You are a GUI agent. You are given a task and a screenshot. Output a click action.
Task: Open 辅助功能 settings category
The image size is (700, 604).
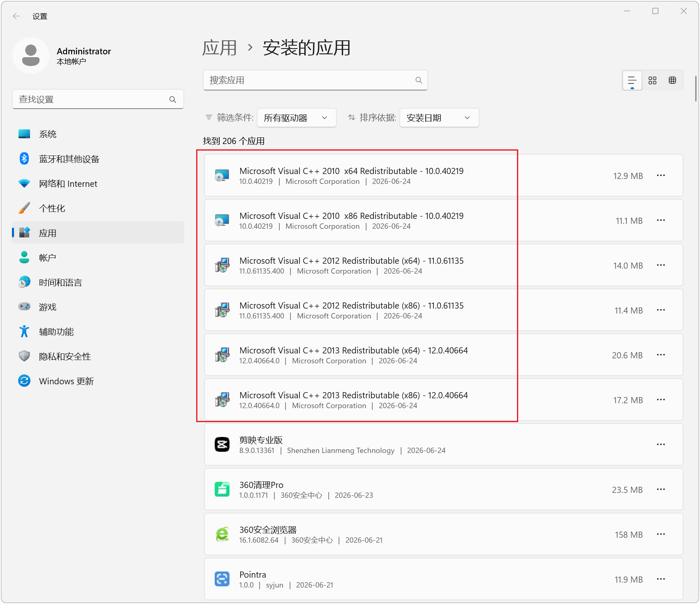pos(98,332)
